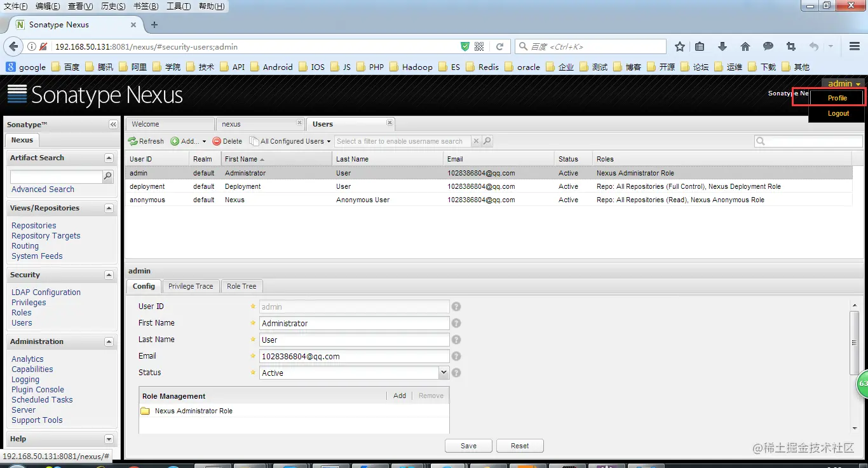Image resolution: width=868 pixels, height=468 pixels.
Task: Click Add in Role Management
Action: (400, 396)
